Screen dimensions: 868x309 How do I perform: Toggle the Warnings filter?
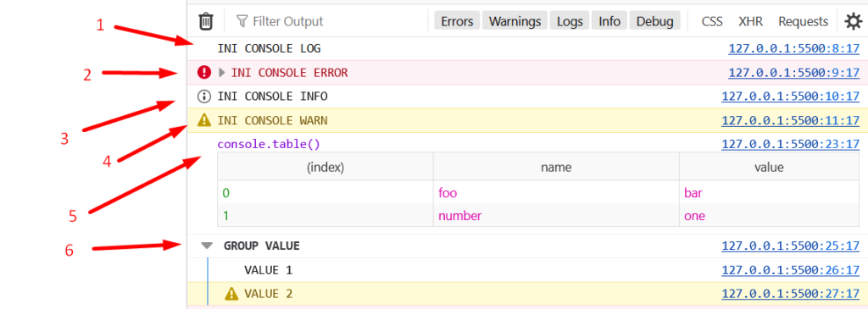point(515,21)
